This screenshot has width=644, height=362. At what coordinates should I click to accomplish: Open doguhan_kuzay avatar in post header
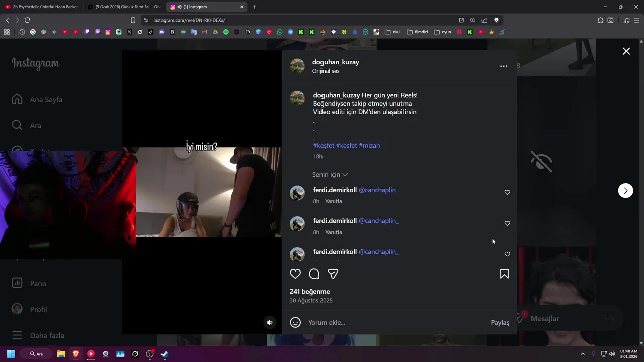297,66
